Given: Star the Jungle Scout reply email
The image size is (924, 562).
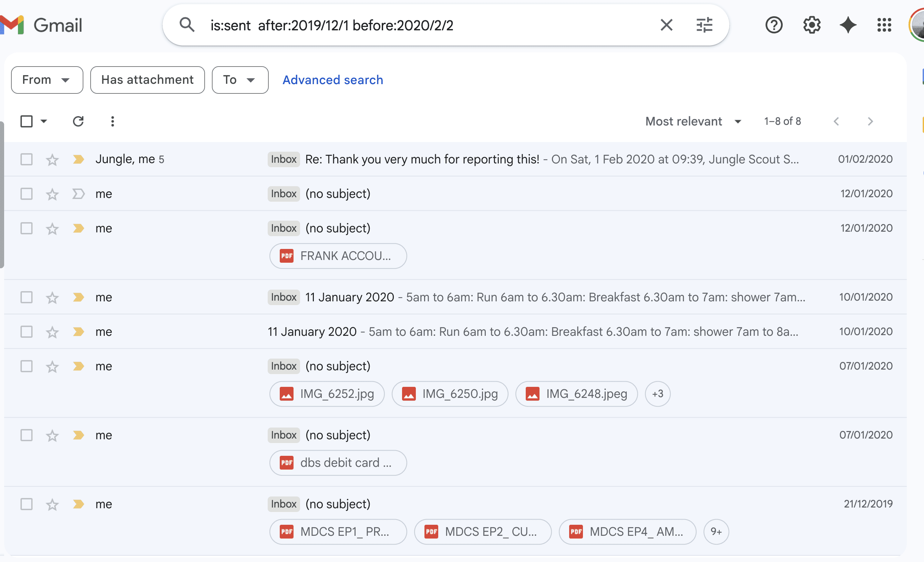Looking at the screenshot, I should tap(52, 159).
